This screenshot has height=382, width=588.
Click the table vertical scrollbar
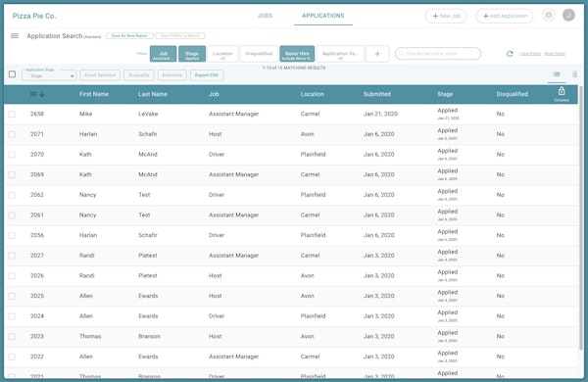coord(581,217)
